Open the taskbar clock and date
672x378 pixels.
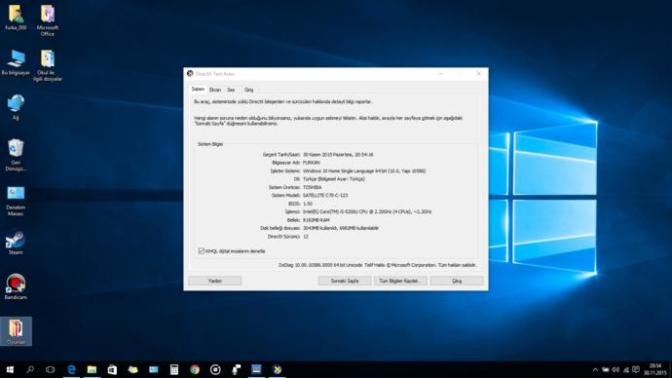(655, 369)
